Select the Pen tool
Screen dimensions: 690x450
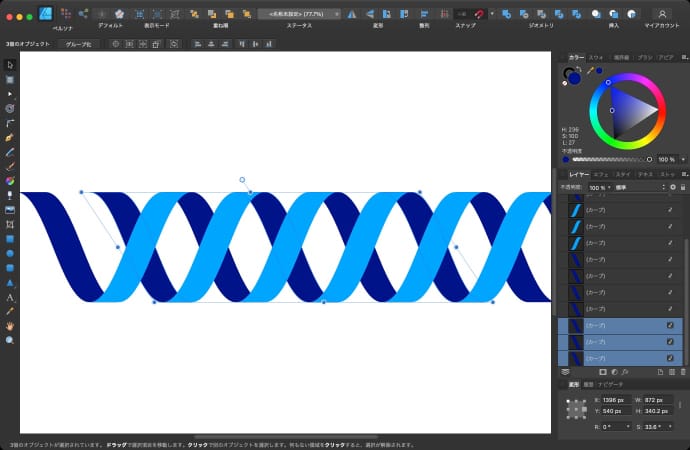(x=10, y=136)
